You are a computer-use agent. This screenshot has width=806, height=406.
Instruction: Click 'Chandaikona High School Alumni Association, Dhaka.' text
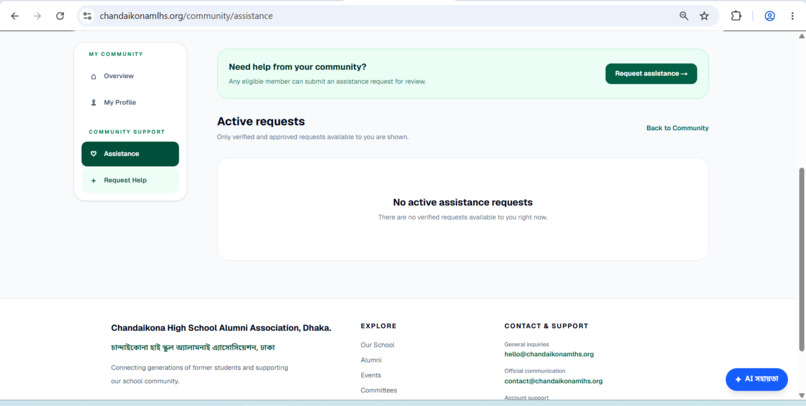221,328
